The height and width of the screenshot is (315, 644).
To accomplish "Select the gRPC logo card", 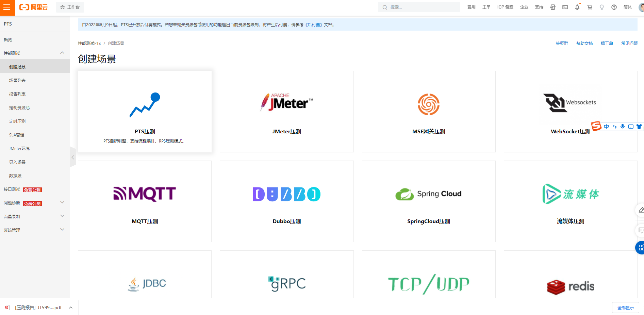I will (x=287, y=284).
